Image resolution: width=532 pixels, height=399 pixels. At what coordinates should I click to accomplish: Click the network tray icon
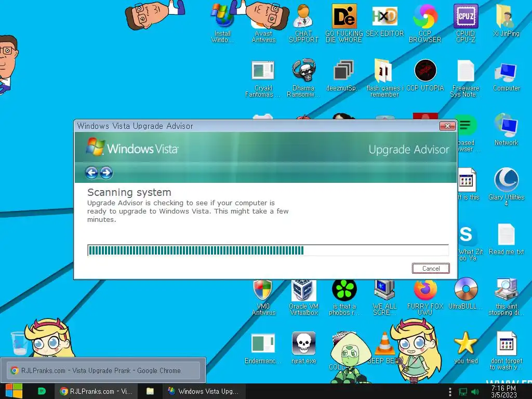click(463, 392)
